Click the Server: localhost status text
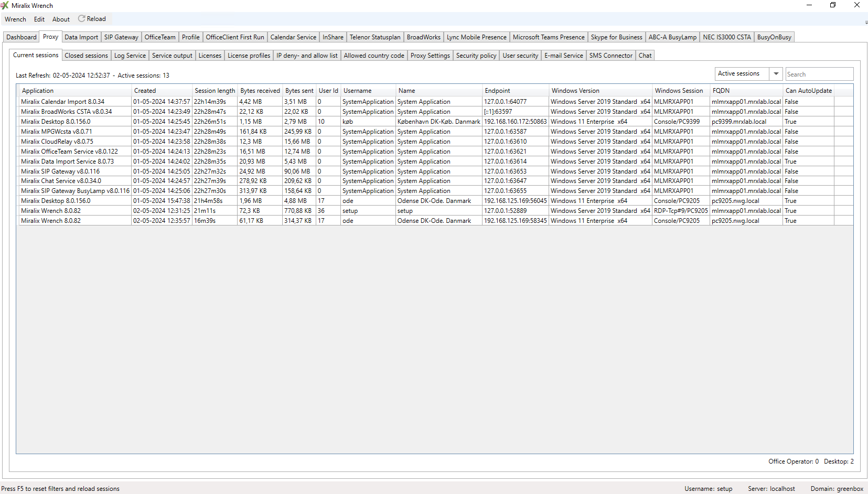868x494 pixels. 771,489
